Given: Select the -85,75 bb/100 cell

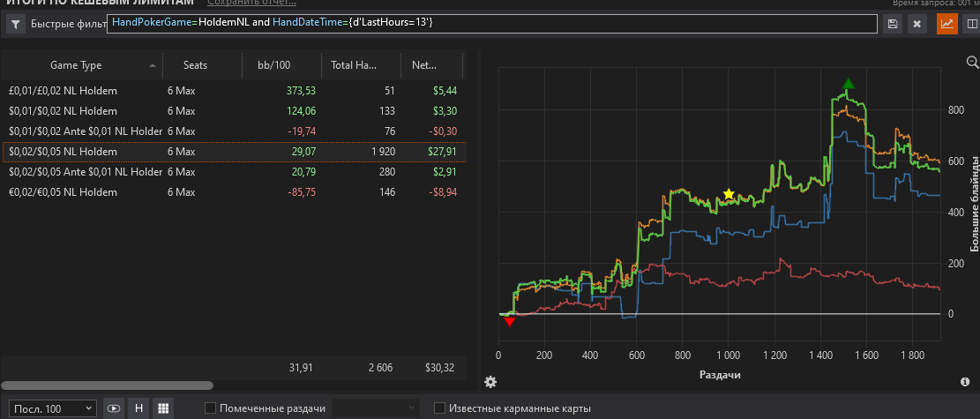Looking at the screenshot, I should point(302,192).
